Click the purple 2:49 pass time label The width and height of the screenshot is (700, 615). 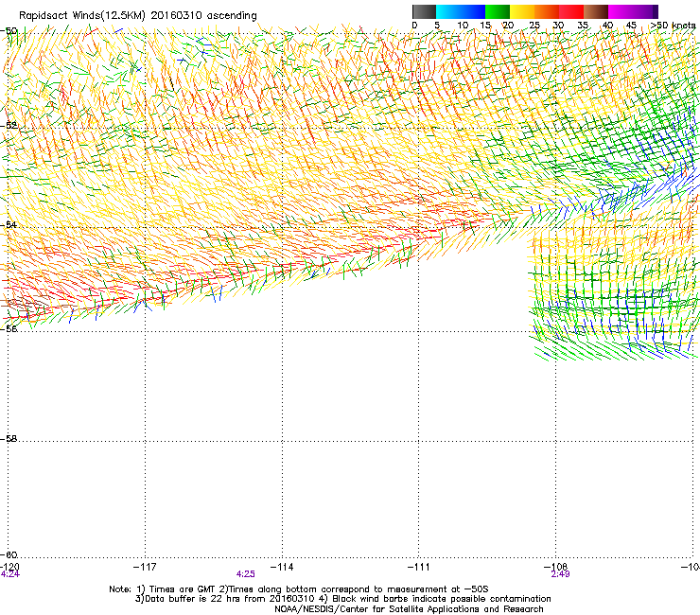560,574
